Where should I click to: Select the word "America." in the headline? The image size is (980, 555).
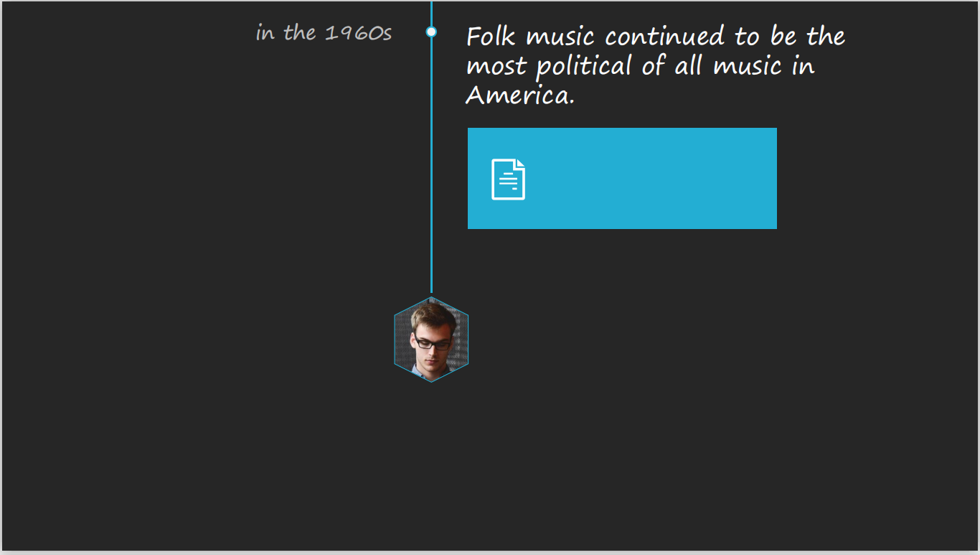pyautogui.click(x=520, y=95)
